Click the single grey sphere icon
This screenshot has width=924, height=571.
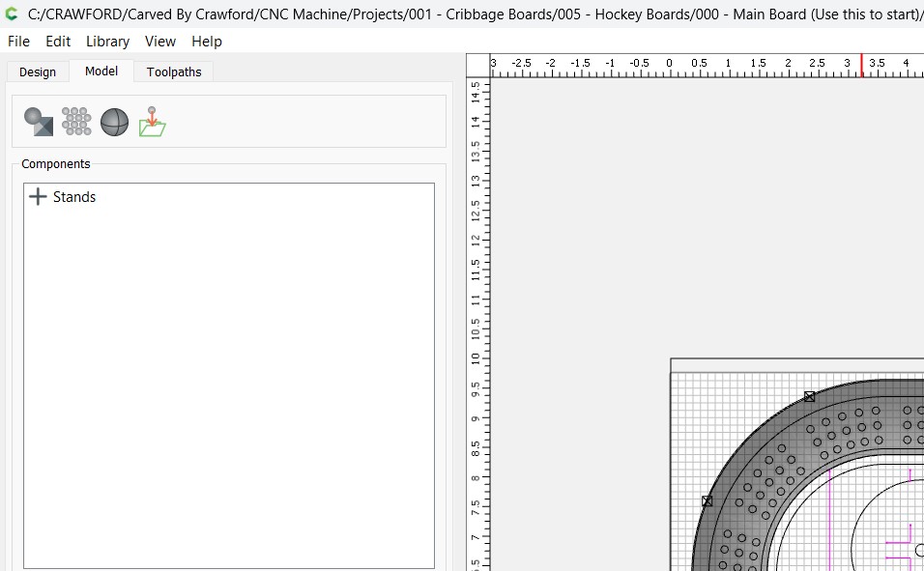click(x=114, y=122)
